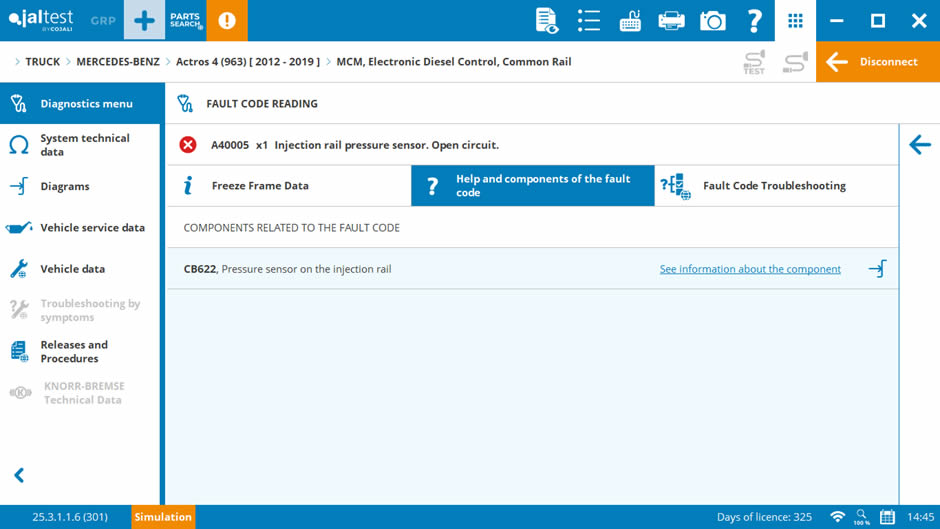Viewport: 940px width, 529px height.
Task: Click the connector cable icon beside Disconnect
Action: click(796, 62)
